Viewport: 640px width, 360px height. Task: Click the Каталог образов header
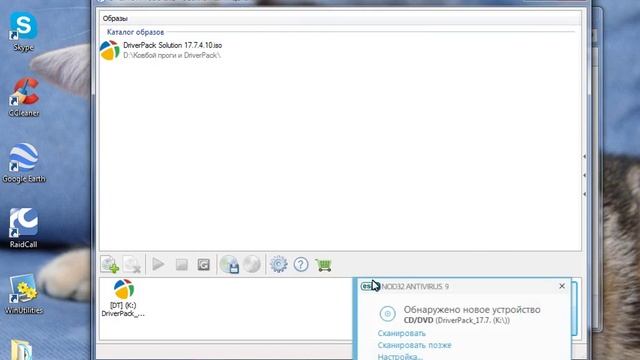(135, 32)
